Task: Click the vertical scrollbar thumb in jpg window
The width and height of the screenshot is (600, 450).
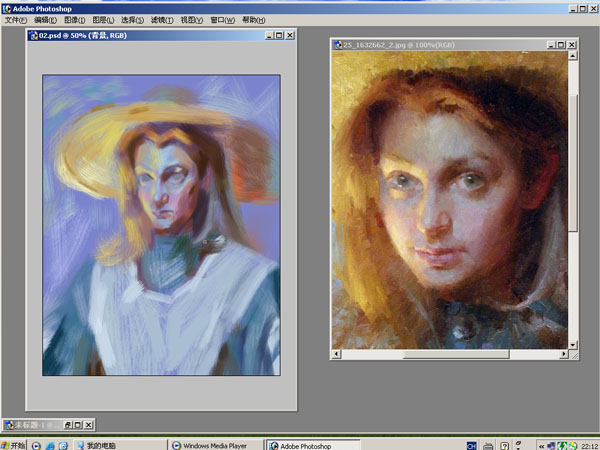Action: click(572, 162)
